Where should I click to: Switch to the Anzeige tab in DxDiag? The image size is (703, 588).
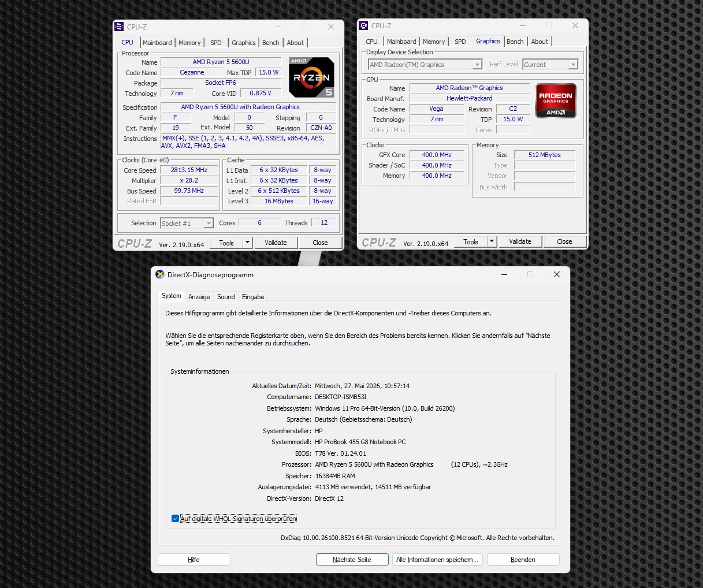[199, 297]
